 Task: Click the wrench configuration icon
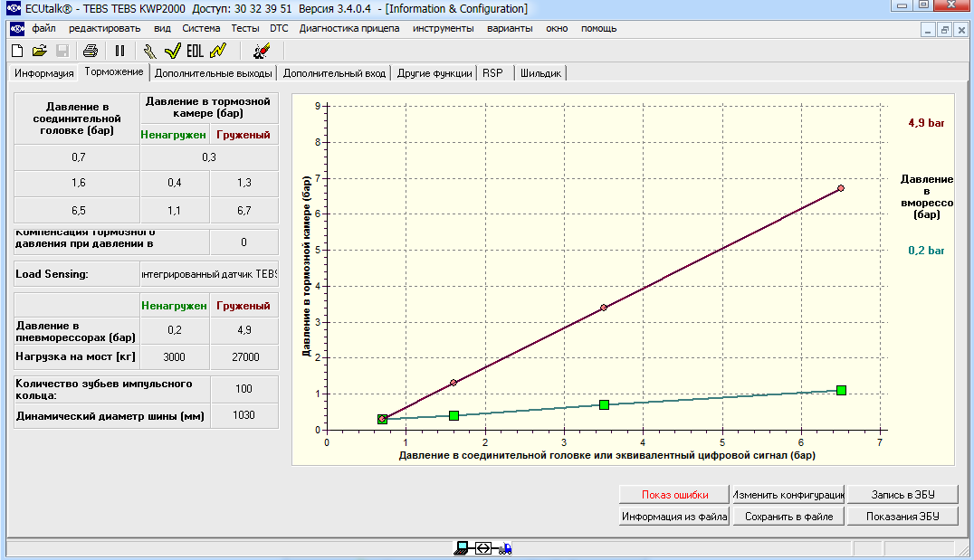pos(150,51)
